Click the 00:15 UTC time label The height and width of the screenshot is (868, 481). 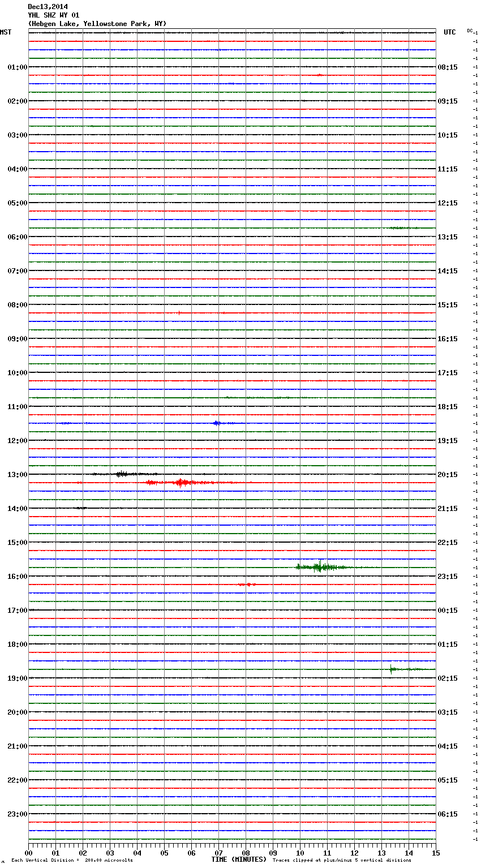[x=448, y=611]
